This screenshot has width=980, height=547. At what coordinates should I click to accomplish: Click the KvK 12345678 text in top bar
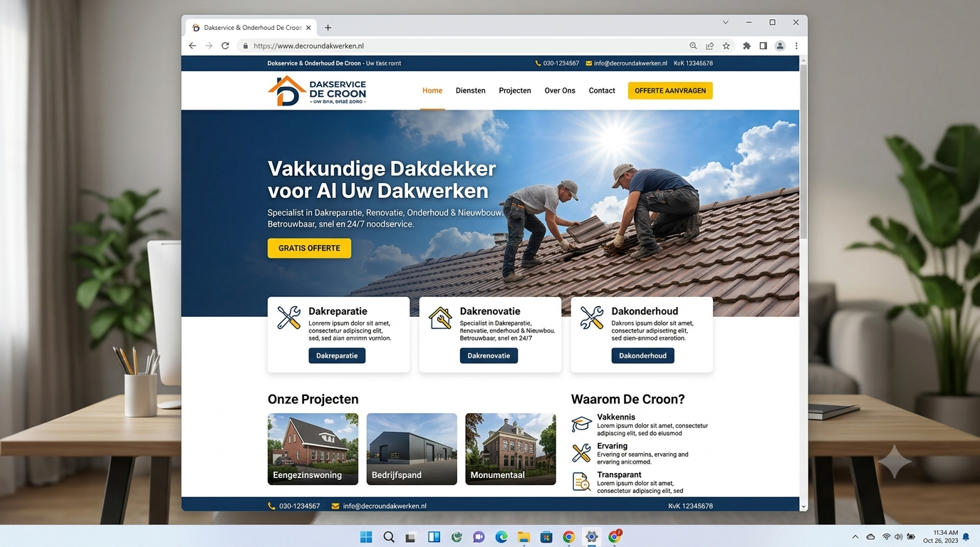point(694,63)
